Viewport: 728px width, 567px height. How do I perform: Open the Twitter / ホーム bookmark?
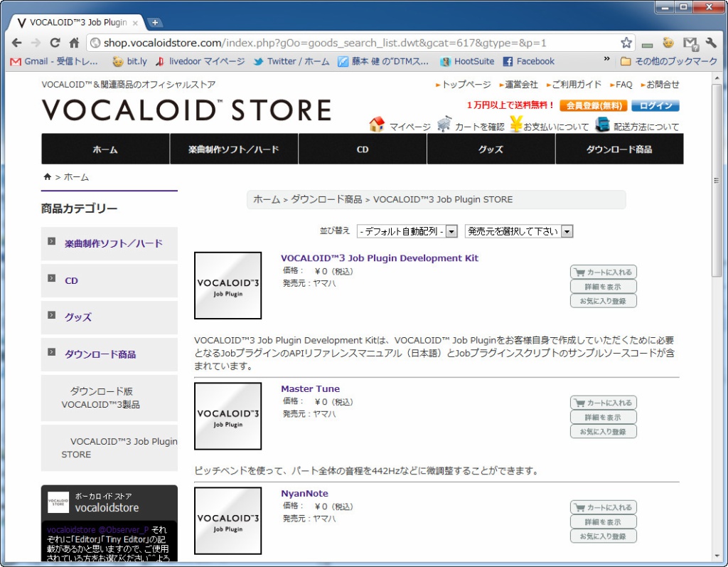point(291,61)
